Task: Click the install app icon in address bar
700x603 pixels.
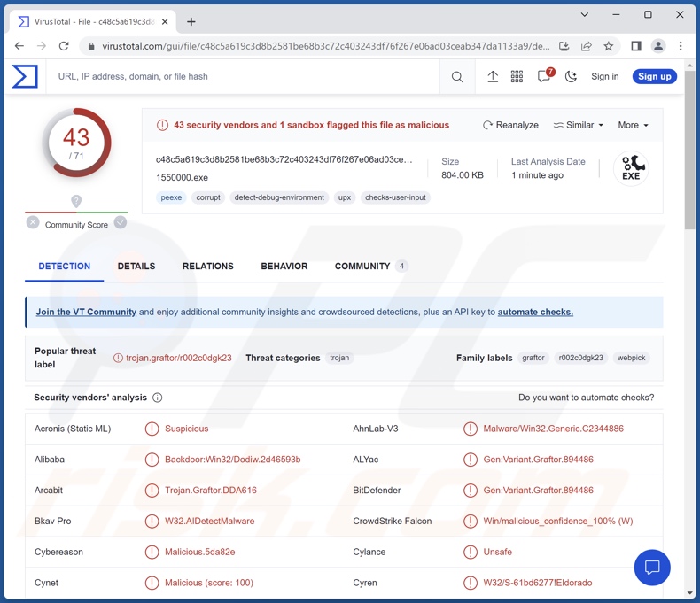Action: pyautogui.click(x=564, y=46)
